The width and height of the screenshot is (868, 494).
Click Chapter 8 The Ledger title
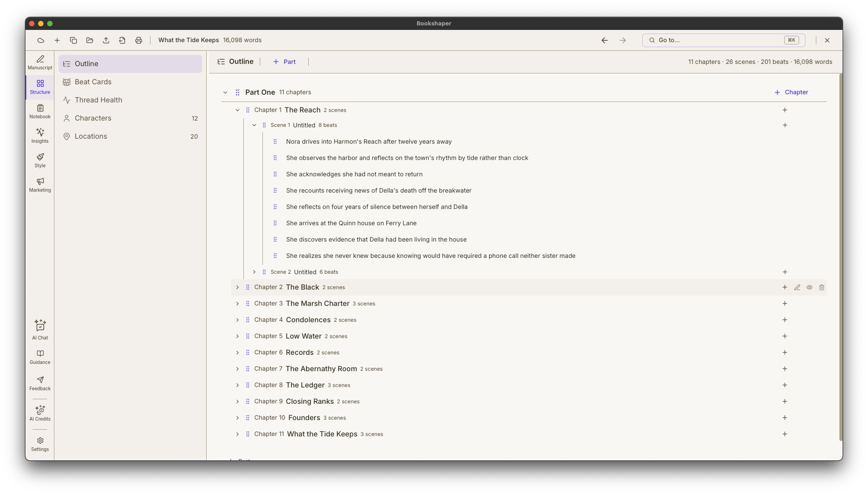pyautogui.click(x=305, y=385)
